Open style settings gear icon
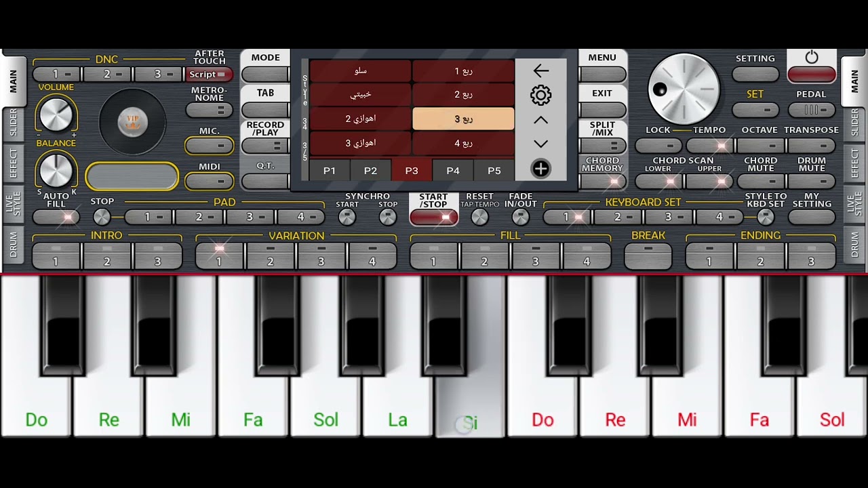This screenshot has width=868, height=488. pos(540,95)
